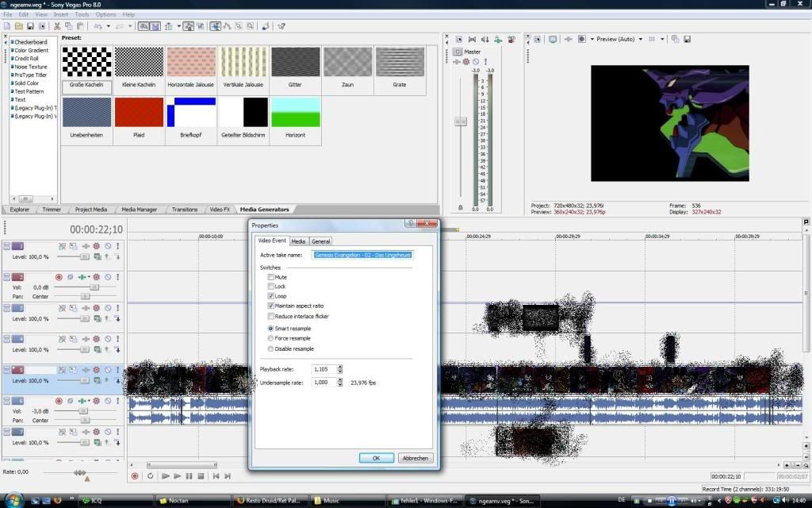This screenshot has height=508, width=812.
Task: Click the Playback rate spinner arrows
Action: pyautogui.click(x=339, y=369)
